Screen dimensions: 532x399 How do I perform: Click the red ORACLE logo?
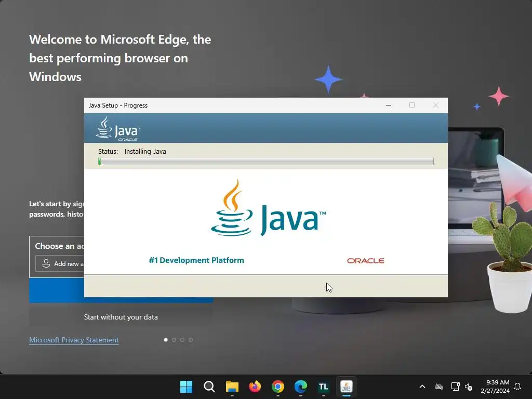(365, 261)
